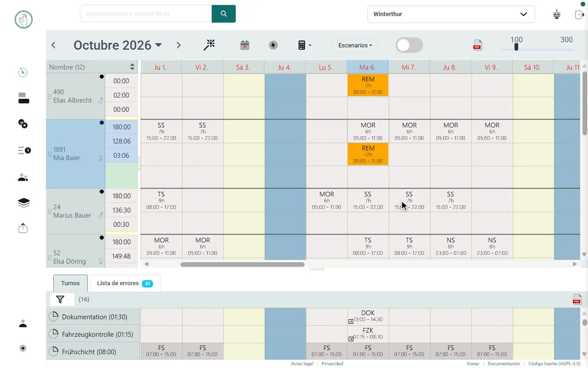Open the calculator dropdown menu
This screenshot has width=588, height=368.
305,45
